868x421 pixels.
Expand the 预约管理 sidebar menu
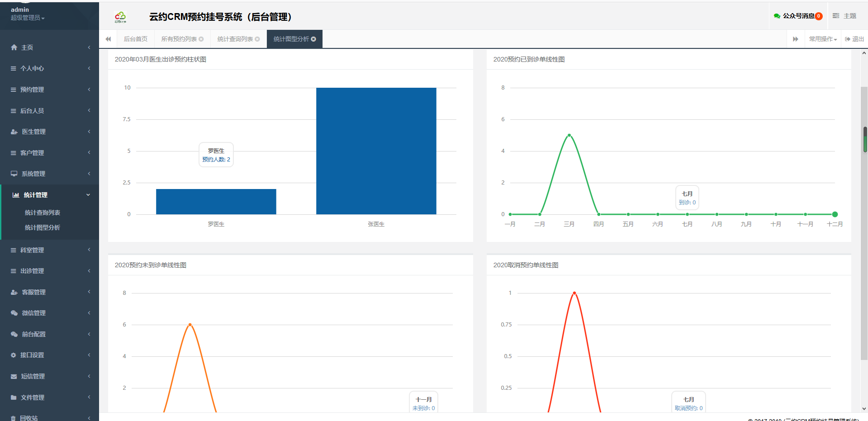(49, 90)
